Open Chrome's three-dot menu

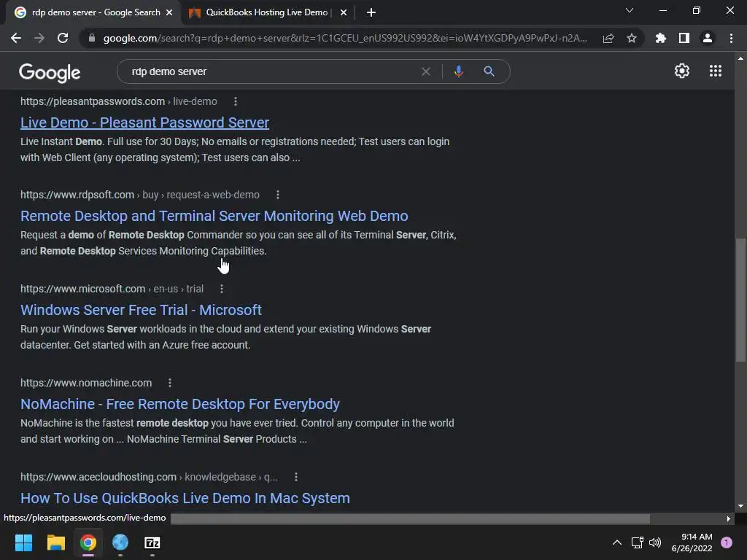731,38
